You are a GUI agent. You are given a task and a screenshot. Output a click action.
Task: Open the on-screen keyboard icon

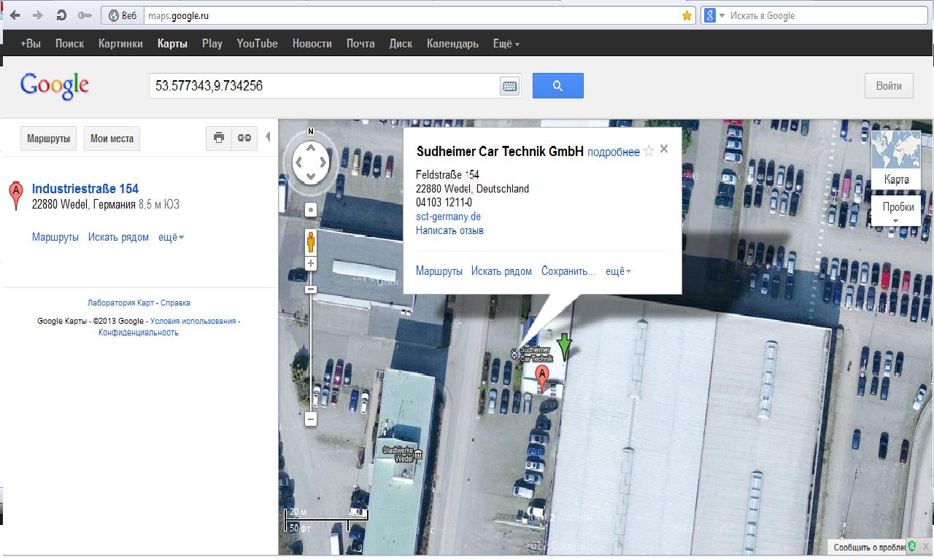509,86
